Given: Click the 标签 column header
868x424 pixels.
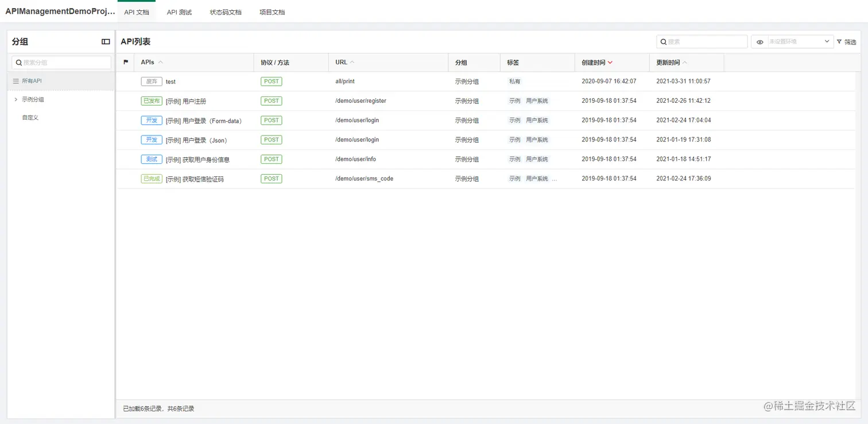Looking at the screenshot, I should click(x=513, y=63).
